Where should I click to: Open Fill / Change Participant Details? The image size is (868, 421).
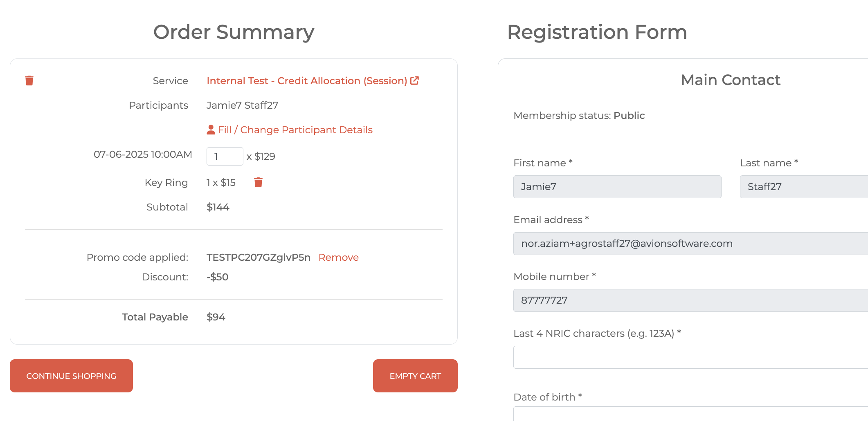click(295, 130)
